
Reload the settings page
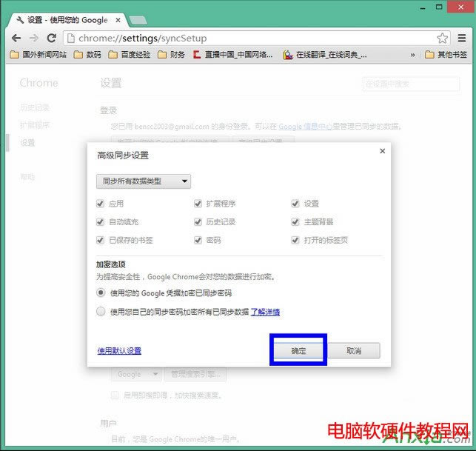point(52,39)
